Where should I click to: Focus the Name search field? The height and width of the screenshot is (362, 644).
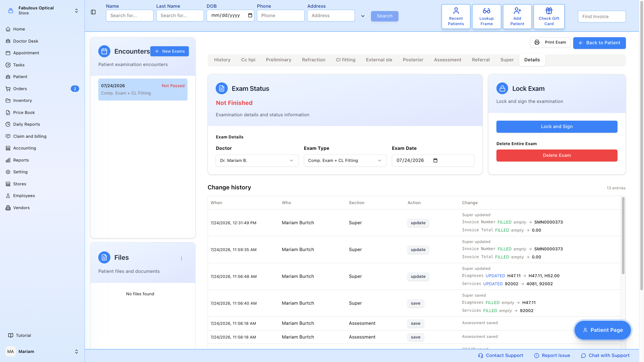pyautogui.click(x=129, y=16)
